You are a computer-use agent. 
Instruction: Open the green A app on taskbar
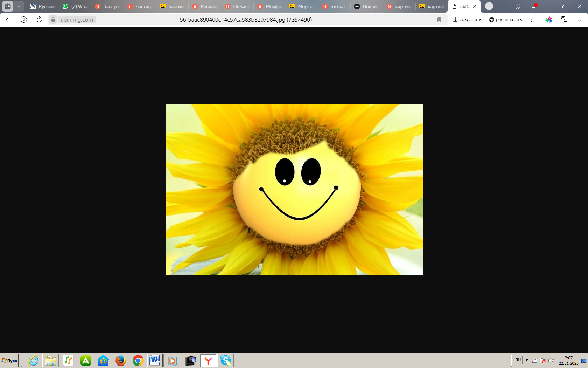pyautogui.click(x=86, y=361)
